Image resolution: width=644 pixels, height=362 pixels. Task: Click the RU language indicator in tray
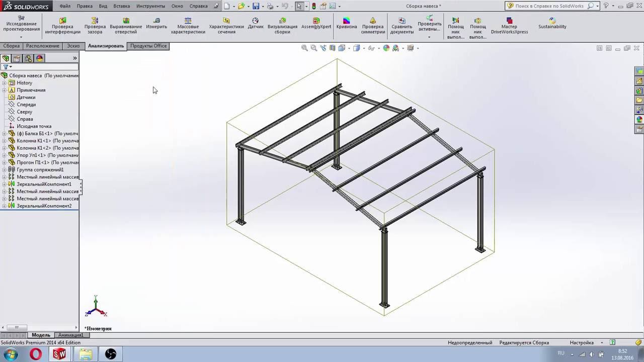pos(561,353)
